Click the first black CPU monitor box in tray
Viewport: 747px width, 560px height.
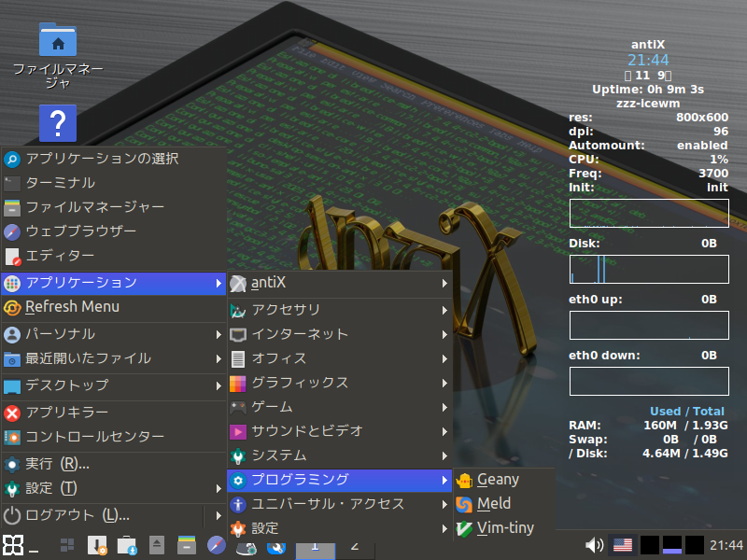pyautogui.click(x=649, y=545)
